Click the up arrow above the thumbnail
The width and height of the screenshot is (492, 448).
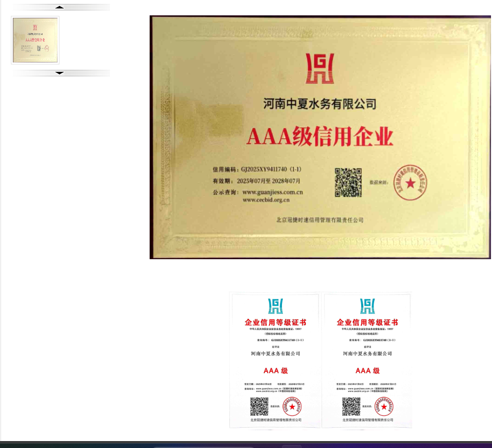click(59, 7)
